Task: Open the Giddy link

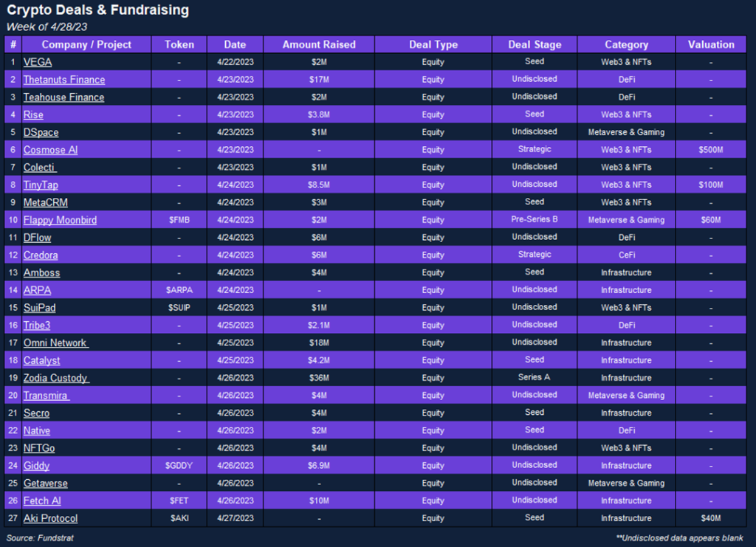Action: 37,466
